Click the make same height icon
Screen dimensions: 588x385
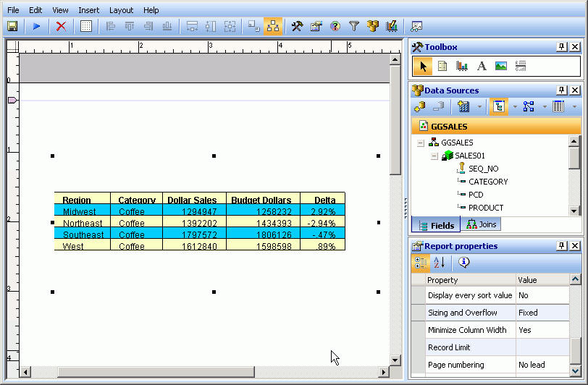click(211, 26)
